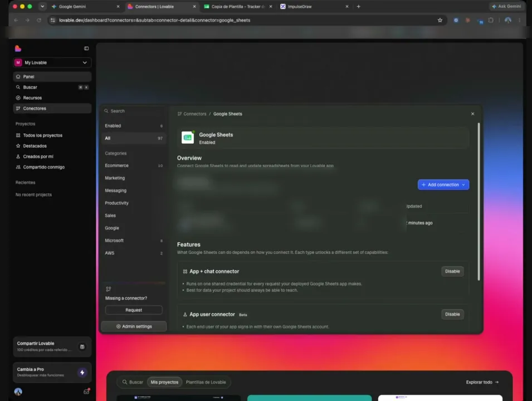Open the tab search dropdown arrow
Image resolution: width=532 pixels, height=401 pixels.
pyautogui.click(x=42, y=7)
